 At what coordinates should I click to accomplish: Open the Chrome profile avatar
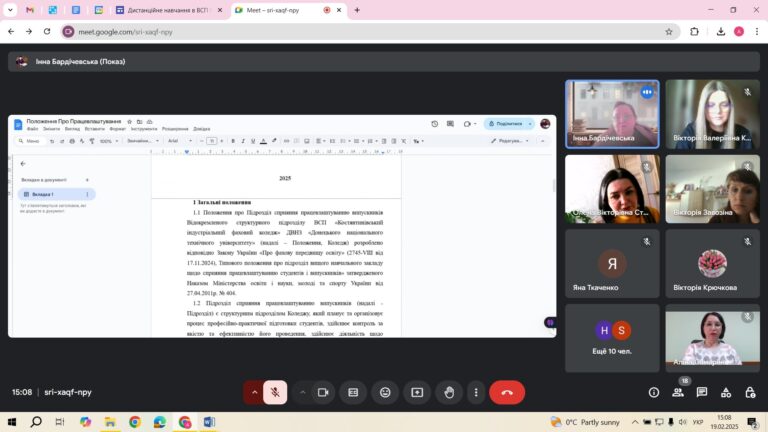point(739,32)
